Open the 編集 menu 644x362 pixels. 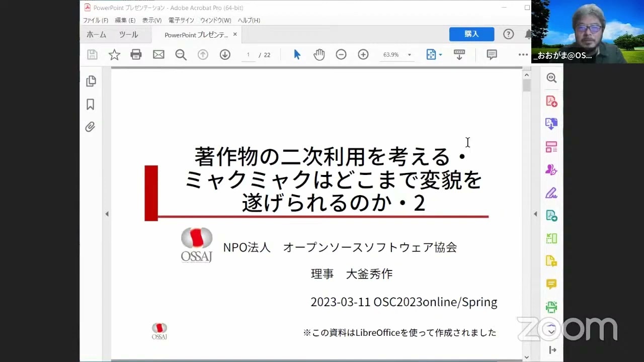coord(124,20)
